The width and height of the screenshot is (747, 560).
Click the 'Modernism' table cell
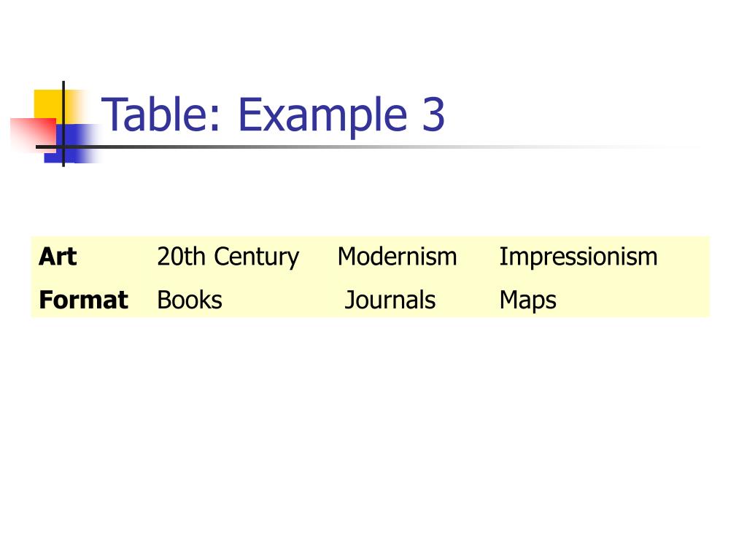pos(398,257)
